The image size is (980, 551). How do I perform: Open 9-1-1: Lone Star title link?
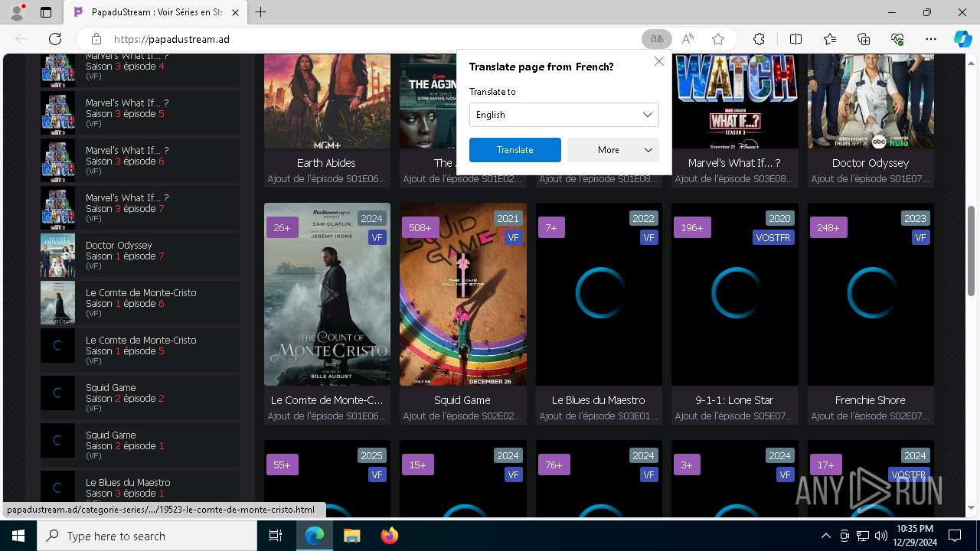pyautogui.click(x=734, y=400)
